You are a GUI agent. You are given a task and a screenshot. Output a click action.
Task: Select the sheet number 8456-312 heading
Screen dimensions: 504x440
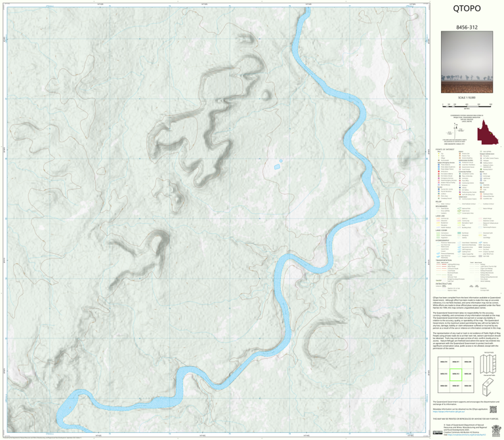click(x=467, y=28)
